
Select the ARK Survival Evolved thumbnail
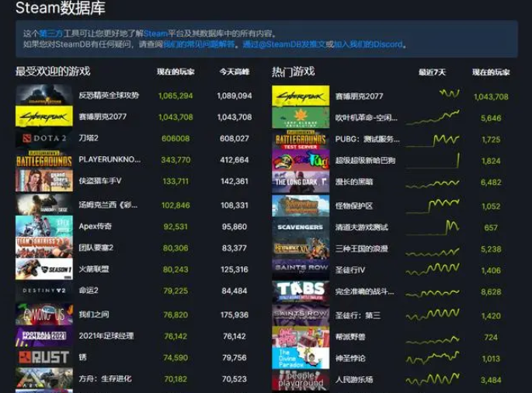tap(44, 378)
